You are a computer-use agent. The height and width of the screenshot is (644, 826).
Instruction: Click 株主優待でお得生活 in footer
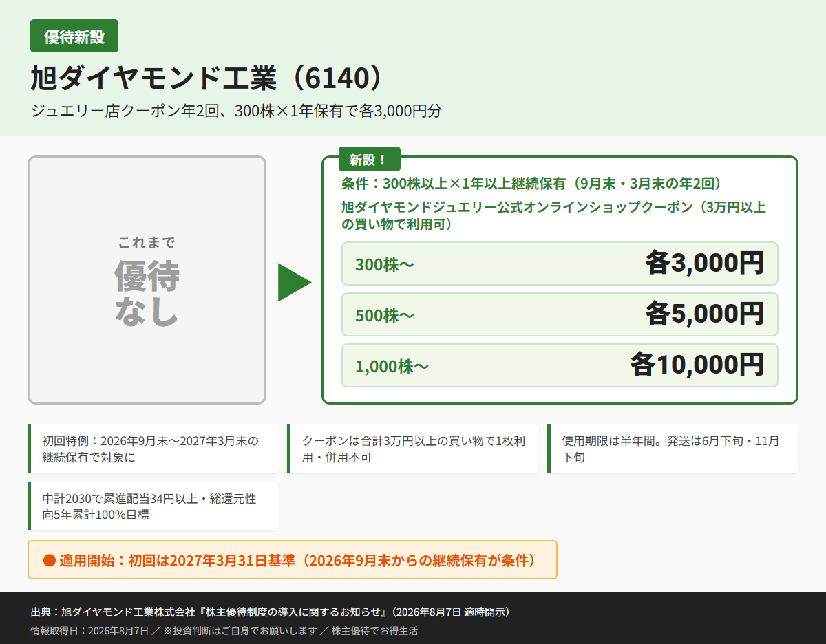pyautogui.click(x=374, y=630)
